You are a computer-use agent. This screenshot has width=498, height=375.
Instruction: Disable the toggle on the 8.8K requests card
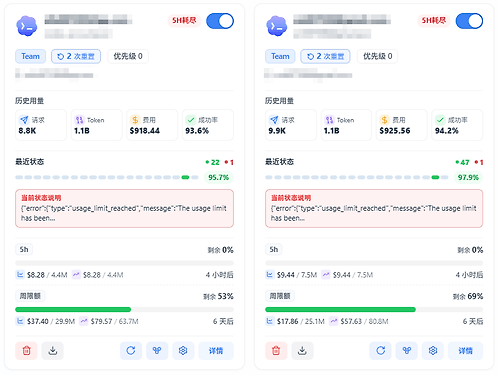coord(220,21)
